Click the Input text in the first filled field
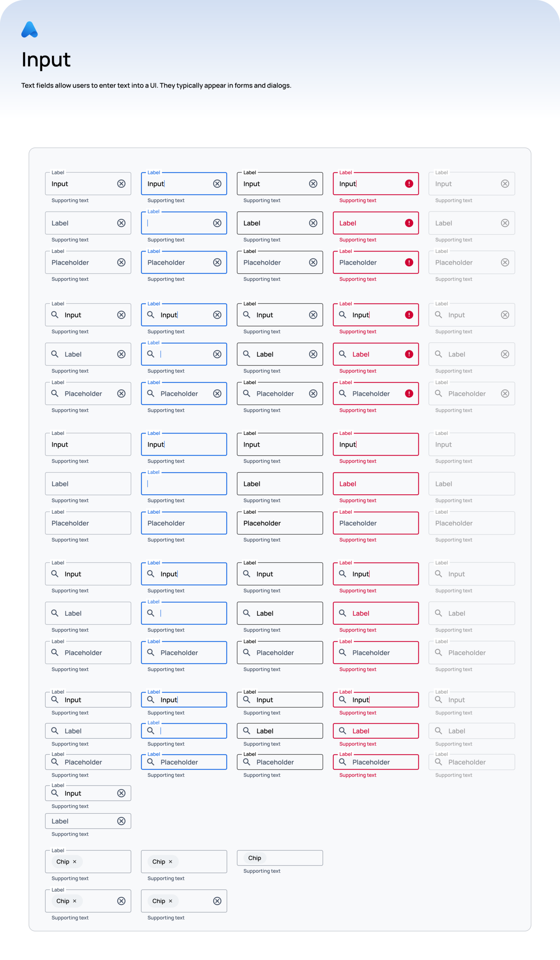 59,184
